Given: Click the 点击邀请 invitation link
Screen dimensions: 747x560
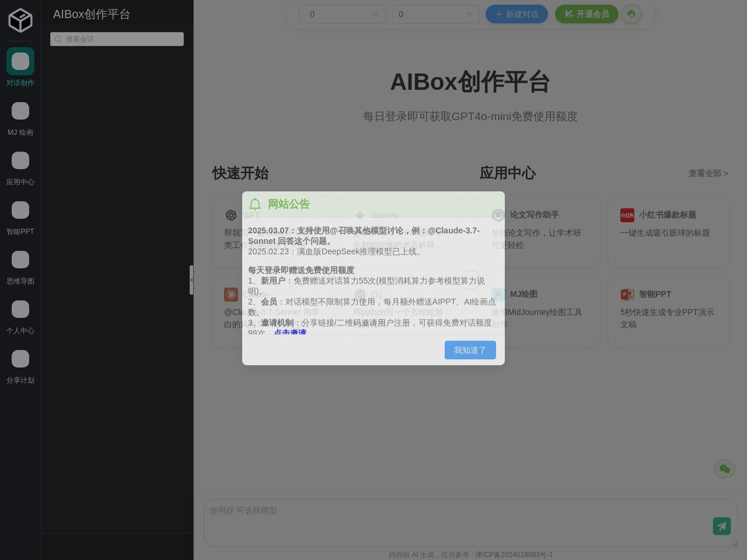Looking at the screenshot, I should (291, 333).
